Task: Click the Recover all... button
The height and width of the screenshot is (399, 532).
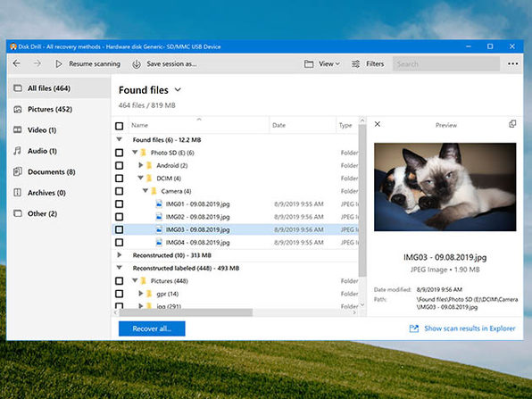Action: click(152, 328)
